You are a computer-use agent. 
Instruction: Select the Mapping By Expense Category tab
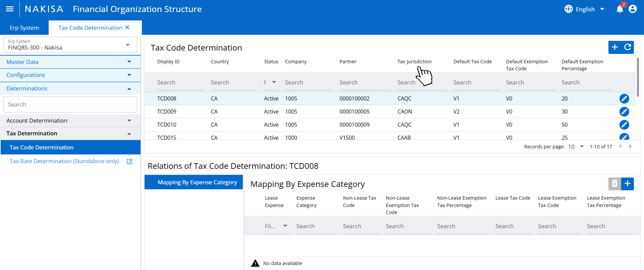194,182
